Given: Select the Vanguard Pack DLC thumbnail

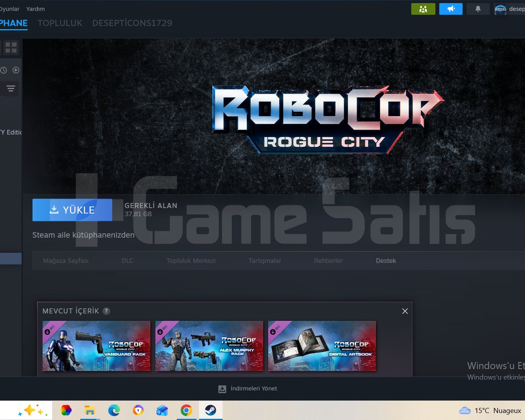Looking at the screenshot, I should pos(96,346).
